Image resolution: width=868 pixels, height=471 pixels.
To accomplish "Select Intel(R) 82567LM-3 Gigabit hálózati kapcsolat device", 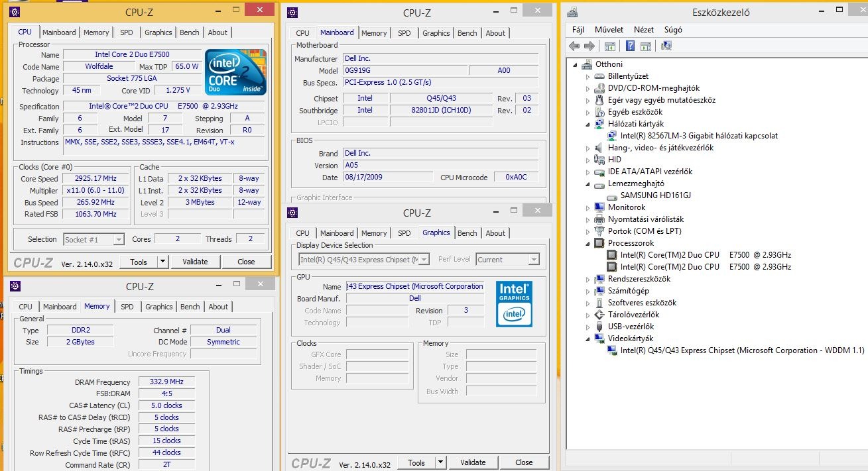I will [x=699, y=136].
